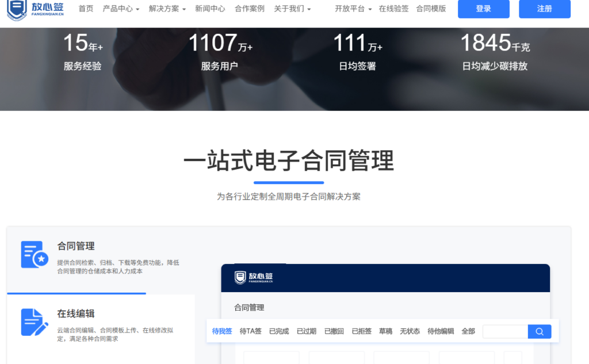Click the 一站式电子合同管理 heading

tap(289, 160)
